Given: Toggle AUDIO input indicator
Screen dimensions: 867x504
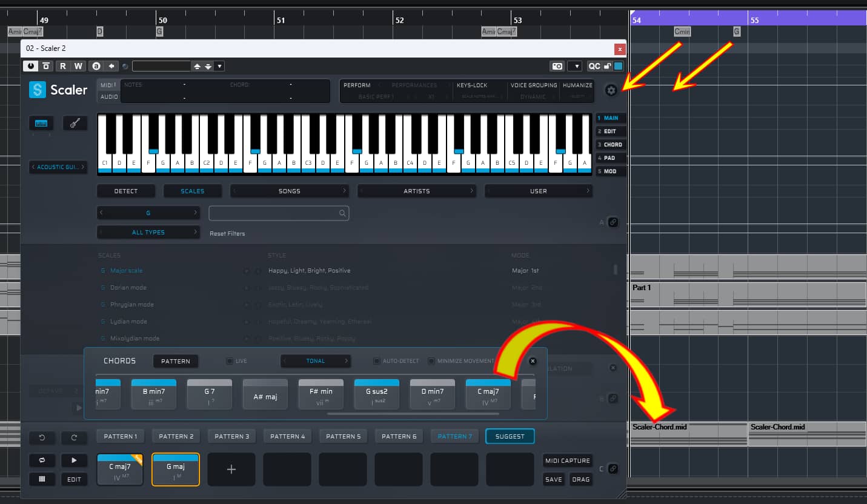Looking at the screenshot, I should click(x=109, y=97).
